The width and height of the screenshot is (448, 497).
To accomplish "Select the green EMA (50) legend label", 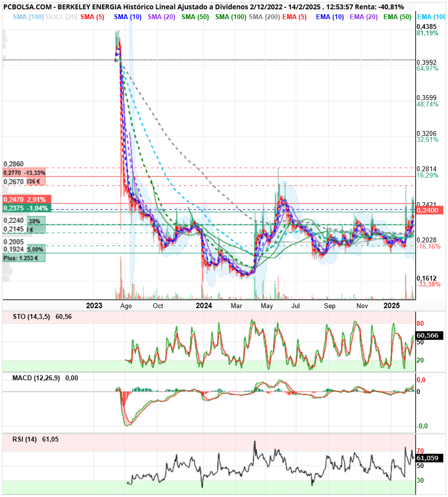I will pyautogui.click(x=397, y=17).
